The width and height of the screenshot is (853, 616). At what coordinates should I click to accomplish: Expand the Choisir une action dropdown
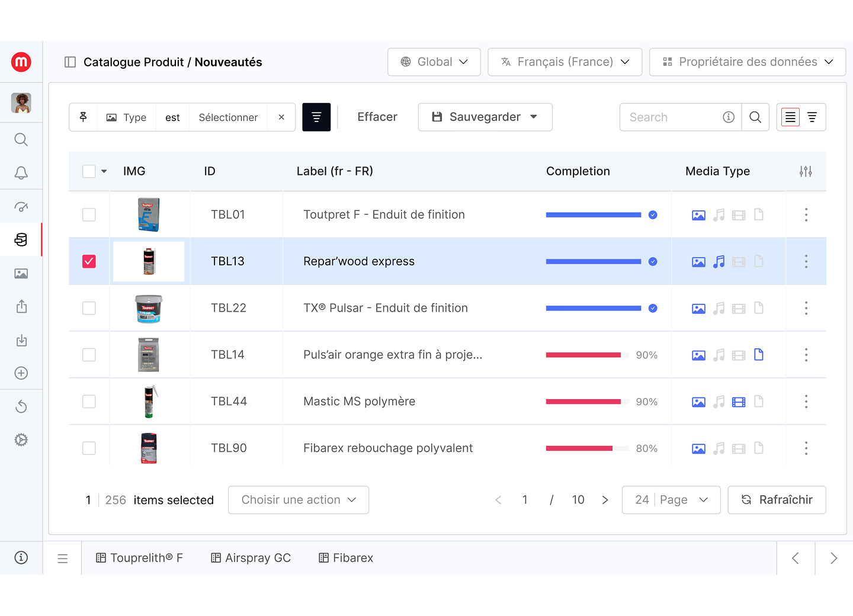pos(299,500)
